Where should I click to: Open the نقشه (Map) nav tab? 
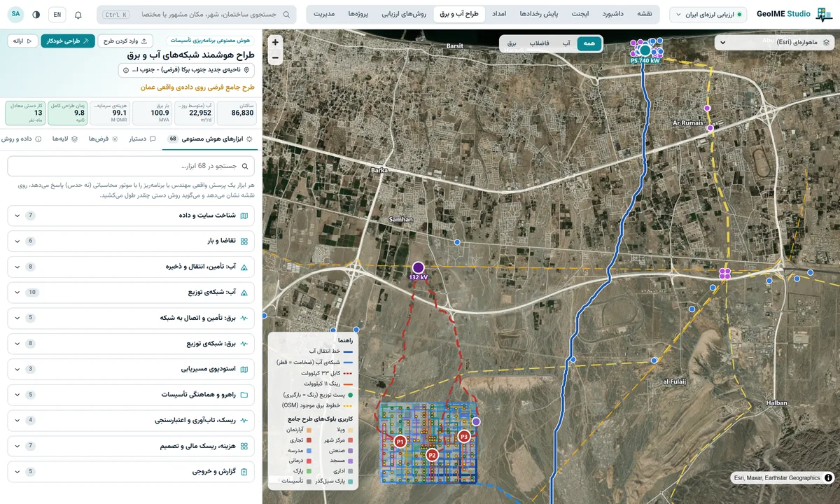(x=645, y=15)
